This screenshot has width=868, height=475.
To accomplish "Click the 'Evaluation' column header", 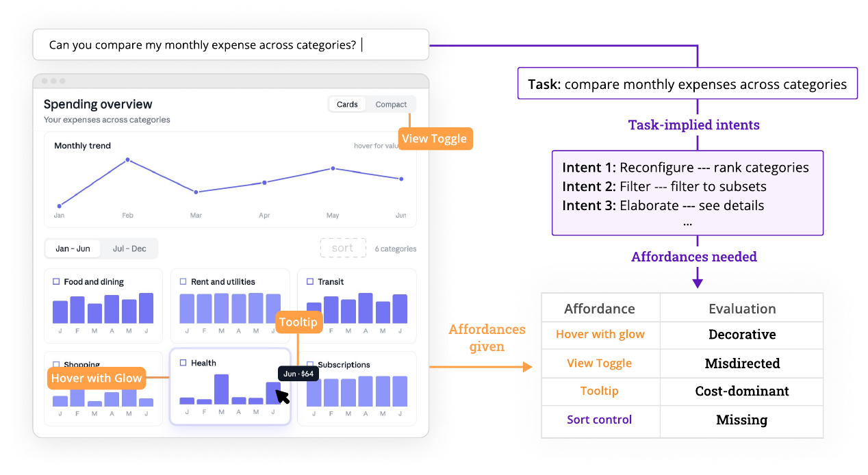I will (x=742, y=309).
